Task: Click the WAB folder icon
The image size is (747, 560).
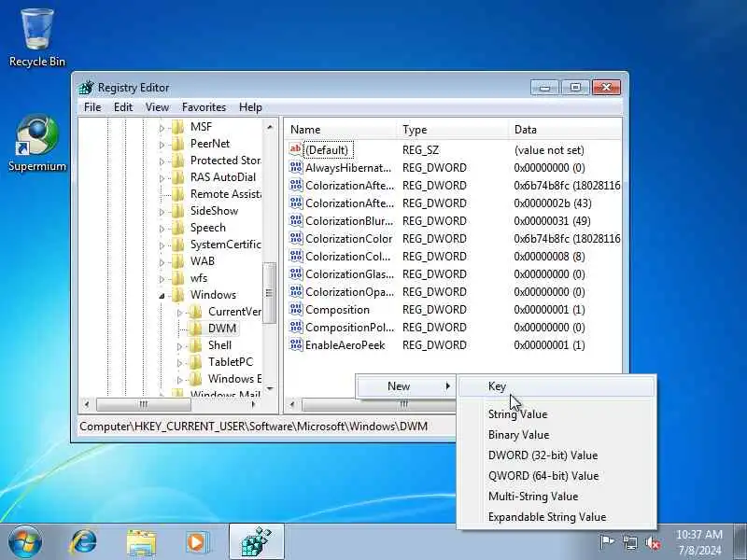Action: [177, 261]
